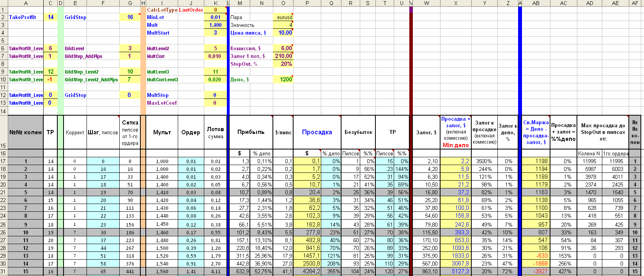The image size is (644, 276).
Task: Click the eurusd pair cell
Action: [x=283, y=18]
